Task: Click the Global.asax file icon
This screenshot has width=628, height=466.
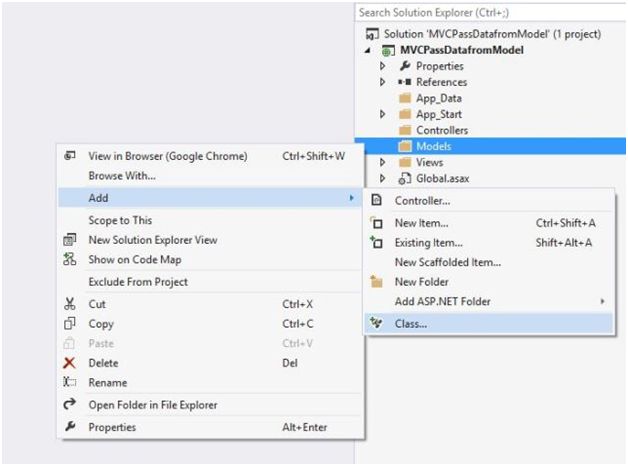Action: (405, 179)
